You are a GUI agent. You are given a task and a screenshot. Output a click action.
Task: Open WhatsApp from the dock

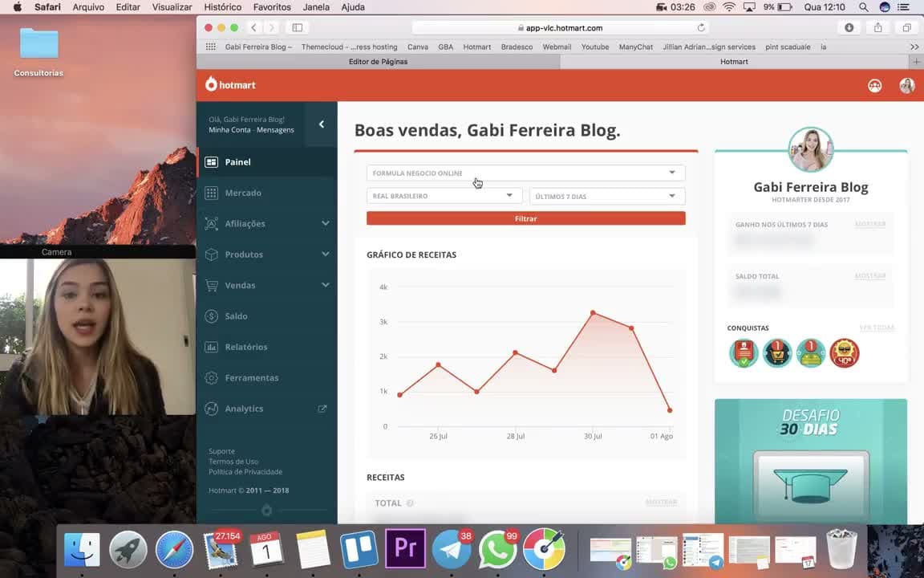tap(497, 549)
